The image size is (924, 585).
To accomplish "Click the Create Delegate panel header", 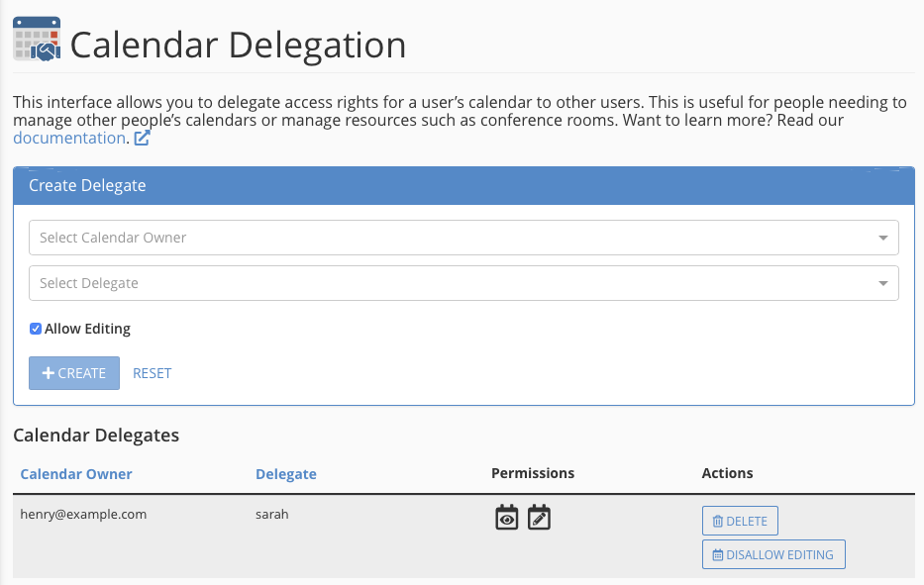I will 463,185.
